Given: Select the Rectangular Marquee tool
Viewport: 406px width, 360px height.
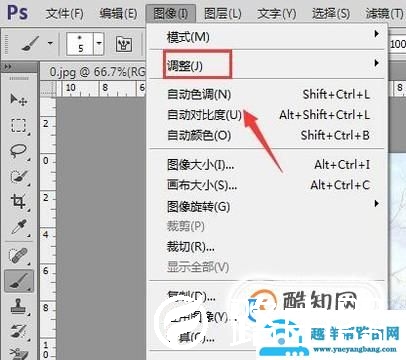Looking at the screenshot, I should coord(18,125).
